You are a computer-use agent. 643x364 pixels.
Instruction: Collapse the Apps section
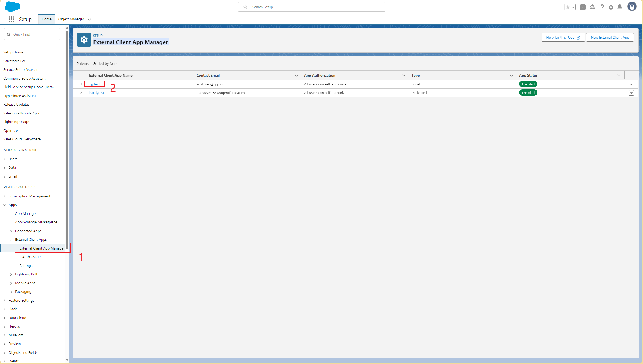pyautogui.click(x=4, y=205)
